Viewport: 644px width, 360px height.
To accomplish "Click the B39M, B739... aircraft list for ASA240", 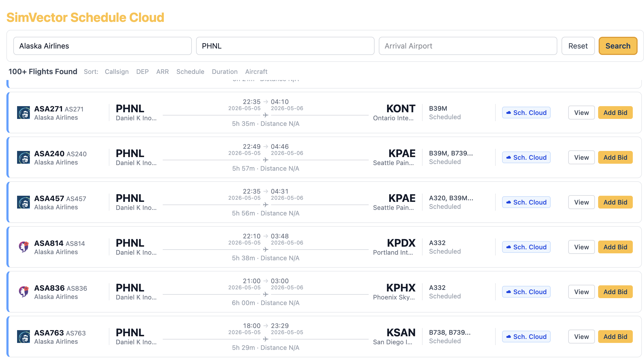I will [x=451, y=153].
